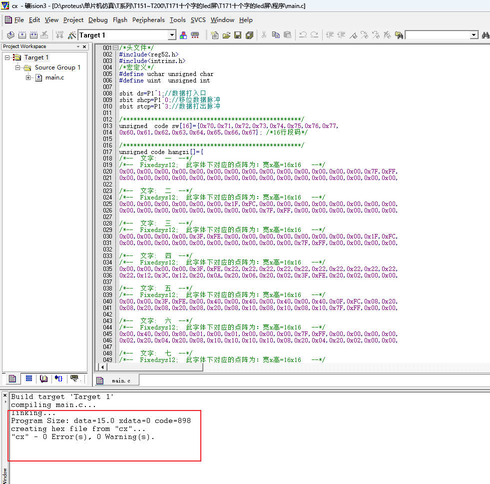Click the Find binoculars icon
490x484 pixels.
click(485, 35)
